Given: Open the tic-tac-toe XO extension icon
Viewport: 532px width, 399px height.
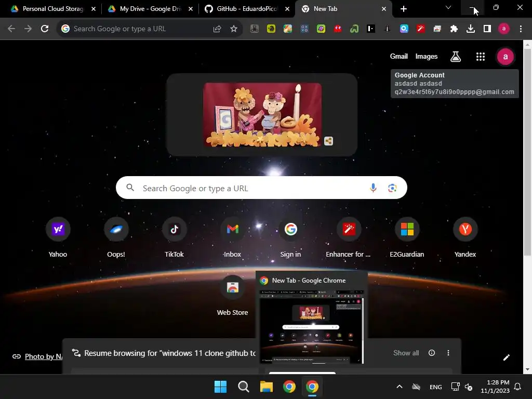Looking at the screenshot, I should 304,29.
